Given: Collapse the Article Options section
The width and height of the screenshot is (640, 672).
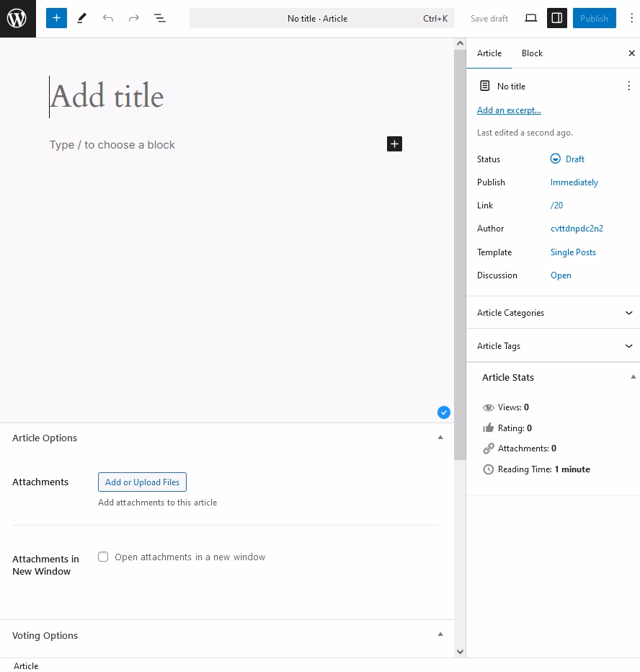Looking at the screenshot, I should click(440, 438).
